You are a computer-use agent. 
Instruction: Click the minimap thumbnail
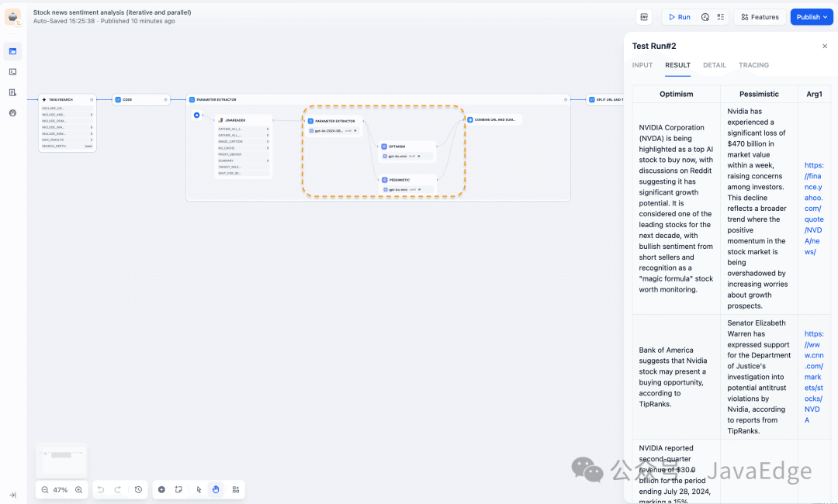[61, 461]
